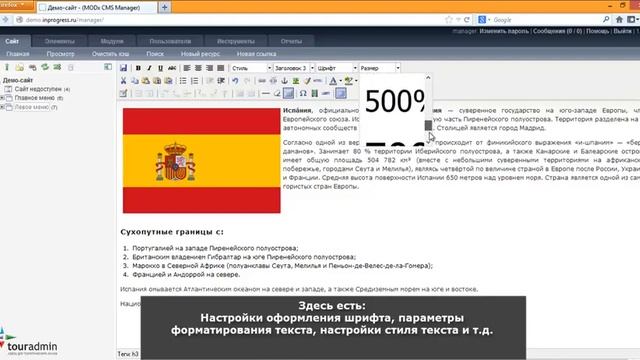Insert an anchor in the editor
Image resolution: width=640 pixels, height=360 pixels.
point(284,81)
